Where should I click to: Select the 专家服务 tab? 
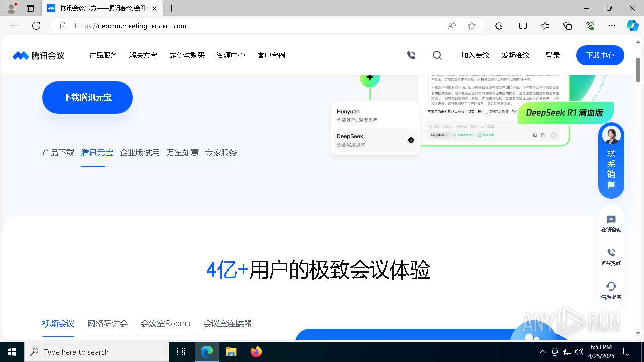(x=221, y=152)
